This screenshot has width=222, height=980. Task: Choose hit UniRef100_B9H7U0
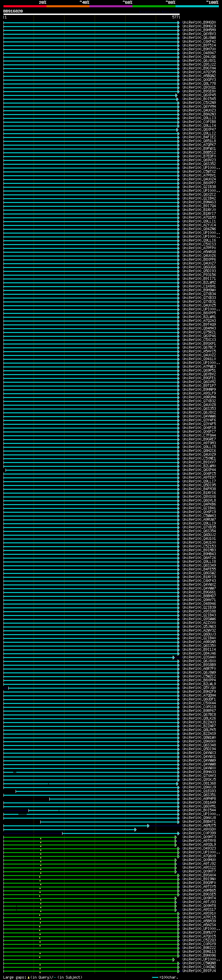coord(199,49)
